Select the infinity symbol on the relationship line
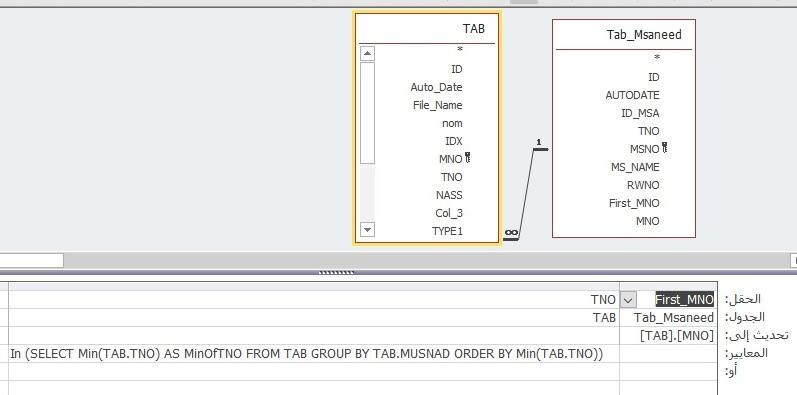The image size is (797, 395). (511, 233)
